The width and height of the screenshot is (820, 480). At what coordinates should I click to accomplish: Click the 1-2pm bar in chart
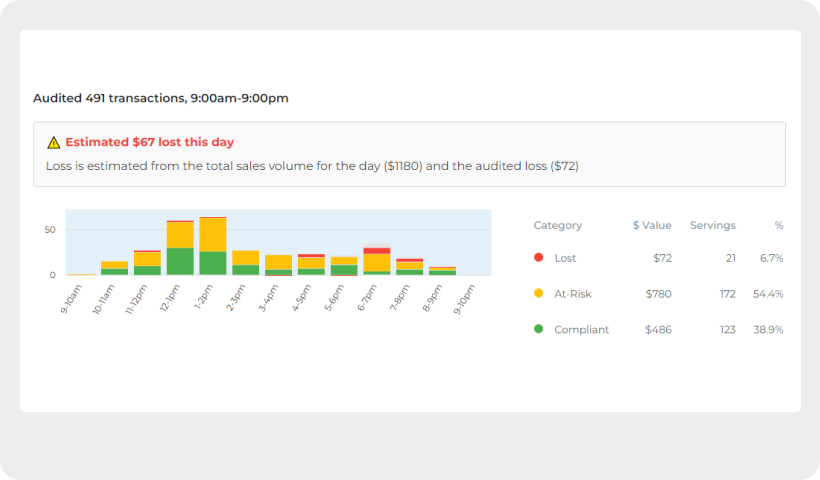213,246
